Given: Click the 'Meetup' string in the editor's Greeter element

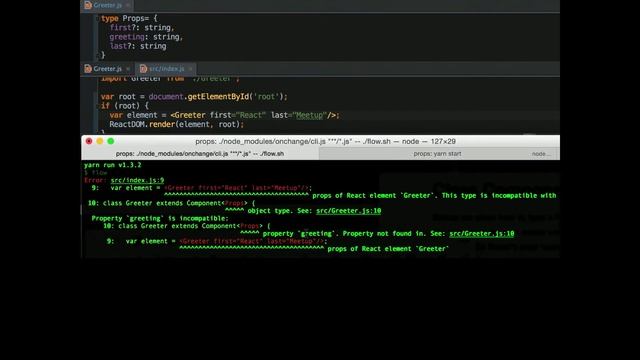Looking at the screenshot, I should point(310,116).
